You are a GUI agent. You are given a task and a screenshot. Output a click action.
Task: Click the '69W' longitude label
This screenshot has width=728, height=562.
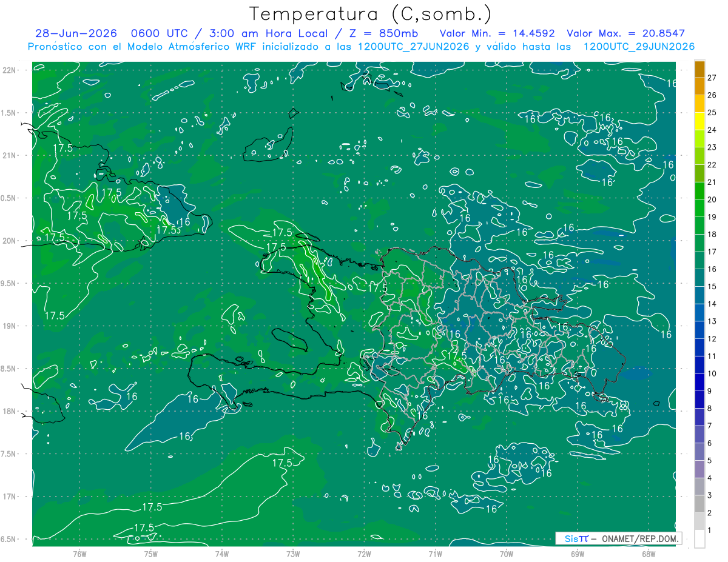[x=578, y=554]
